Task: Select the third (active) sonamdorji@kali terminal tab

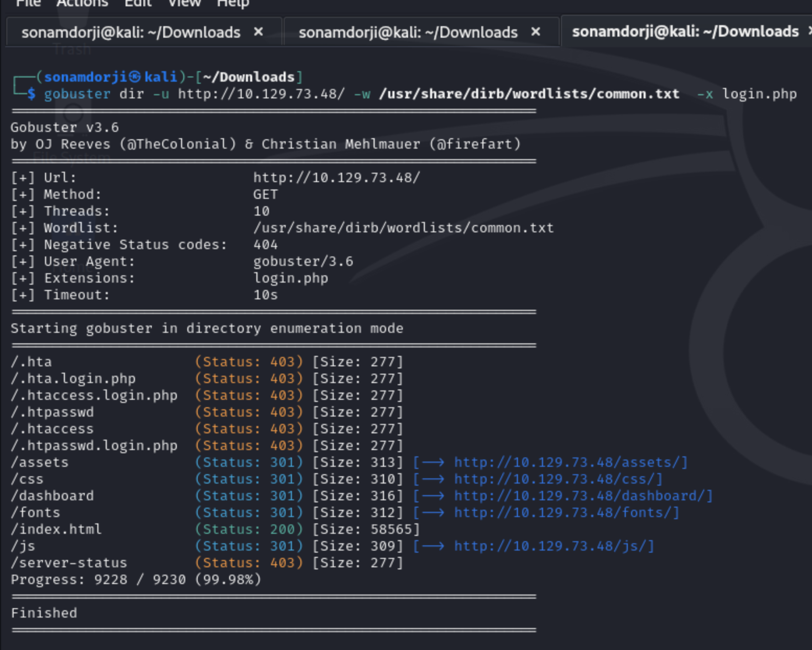Action: click(685, 31)
